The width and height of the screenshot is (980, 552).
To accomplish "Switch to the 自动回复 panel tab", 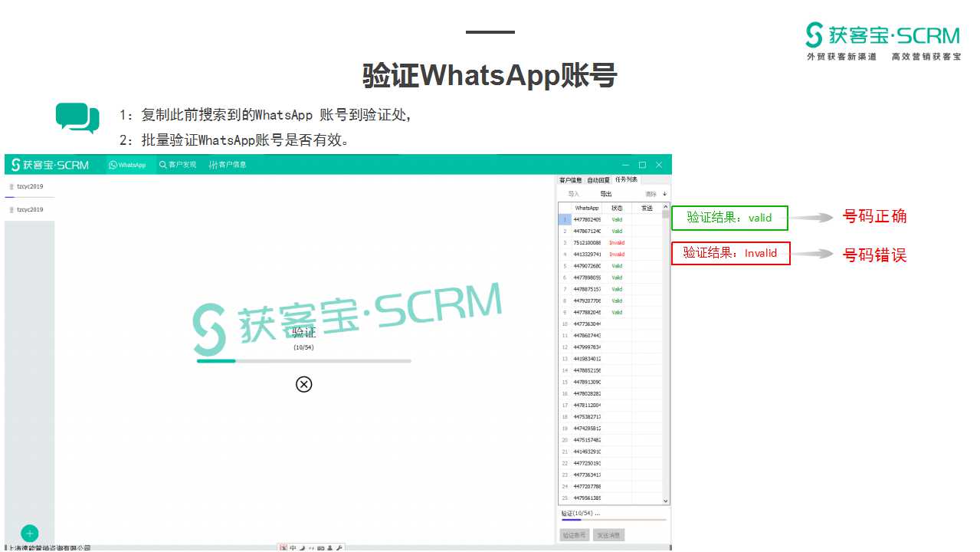I will coord(598,180).
